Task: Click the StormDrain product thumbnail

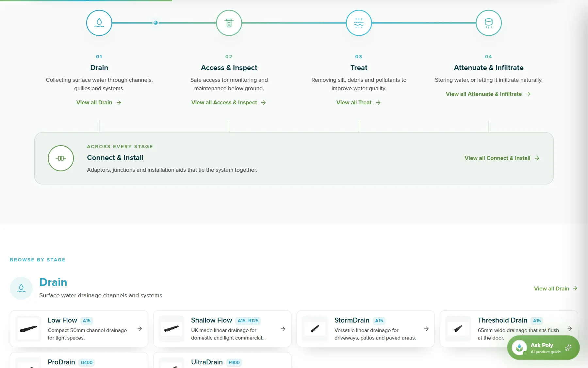Action: tap(315, 329)
